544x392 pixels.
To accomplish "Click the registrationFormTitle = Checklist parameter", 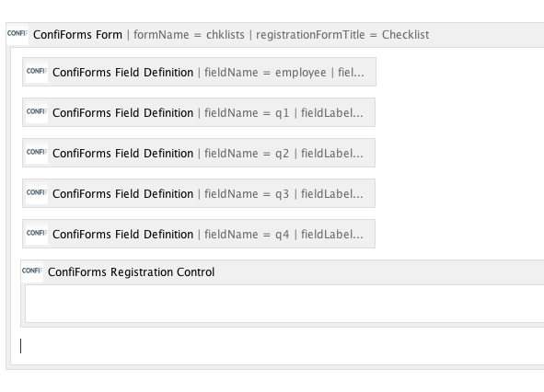I will click(x=342, y=35).
